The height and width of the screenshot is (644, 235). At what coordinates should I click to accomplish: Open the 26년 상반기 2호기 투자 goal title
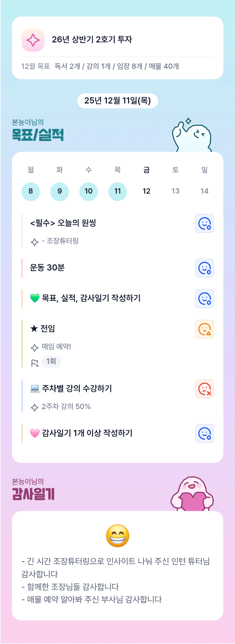coord(92,39)
